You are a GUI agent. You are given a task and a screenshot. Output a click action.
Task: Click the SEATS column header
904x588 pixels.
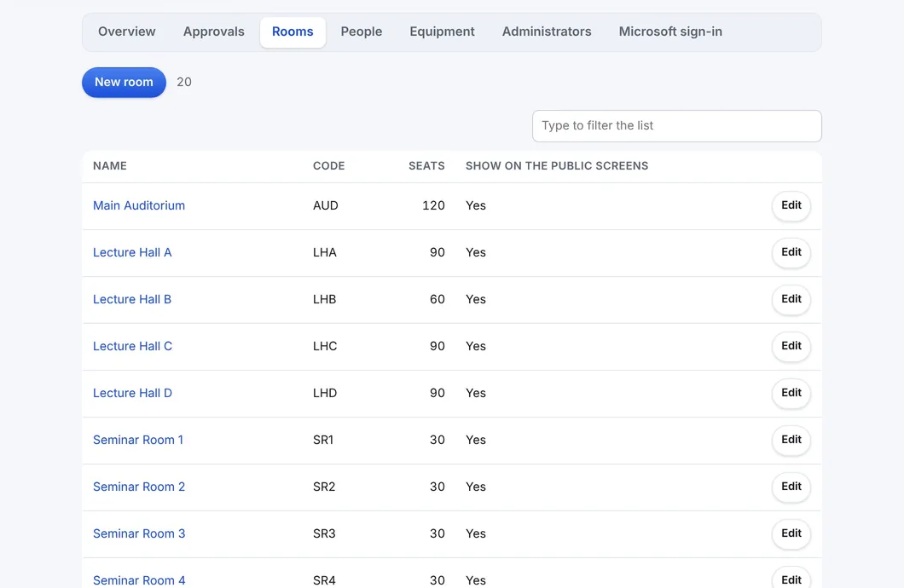tap(426, 166)
